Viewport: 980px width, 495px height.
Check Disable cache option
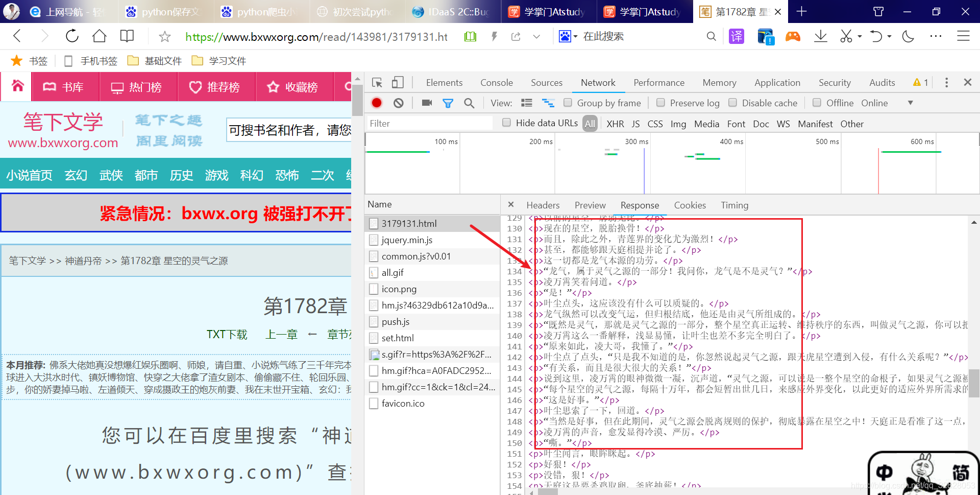tap(732, 103)
